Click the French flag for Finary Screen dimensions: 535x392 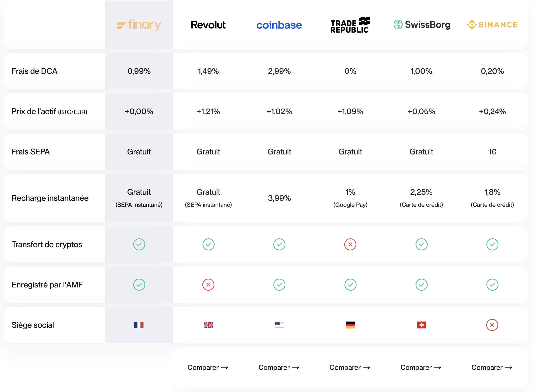click(139, 325)
